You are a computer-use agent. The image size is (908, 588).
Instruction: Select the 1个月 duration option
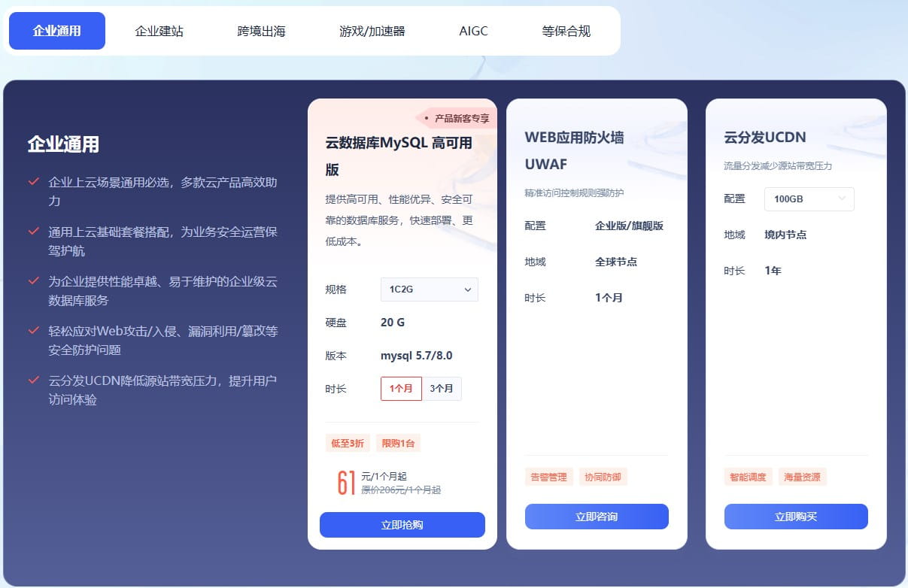pyautogui.click(x=401, y=389)
